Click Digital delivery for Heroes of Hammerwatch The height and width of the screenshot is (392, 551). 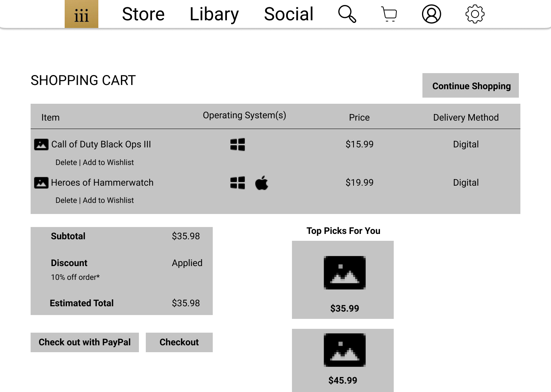coord(466,183)
